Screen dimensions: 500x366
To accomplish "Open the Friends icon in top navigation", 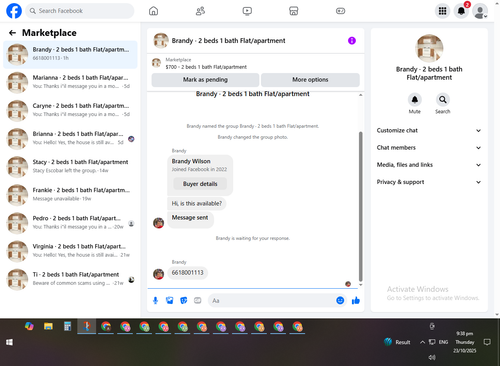I will [x=200, y=11].
